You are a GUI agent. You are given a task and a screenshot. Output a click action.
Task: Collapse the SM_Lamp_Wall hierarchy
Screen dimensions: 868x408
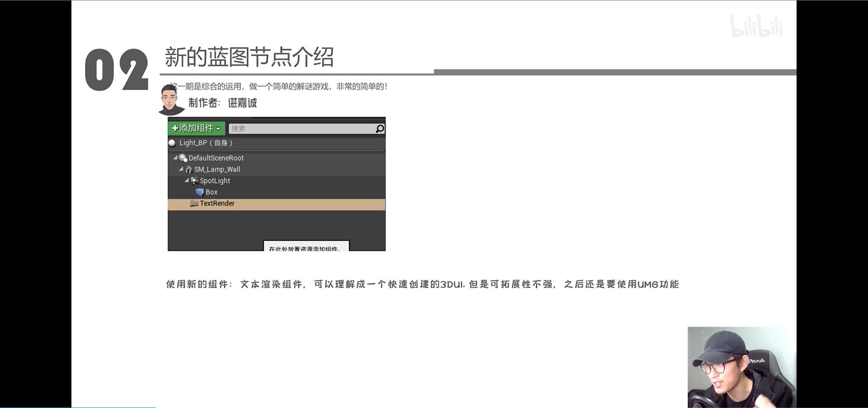180,169
